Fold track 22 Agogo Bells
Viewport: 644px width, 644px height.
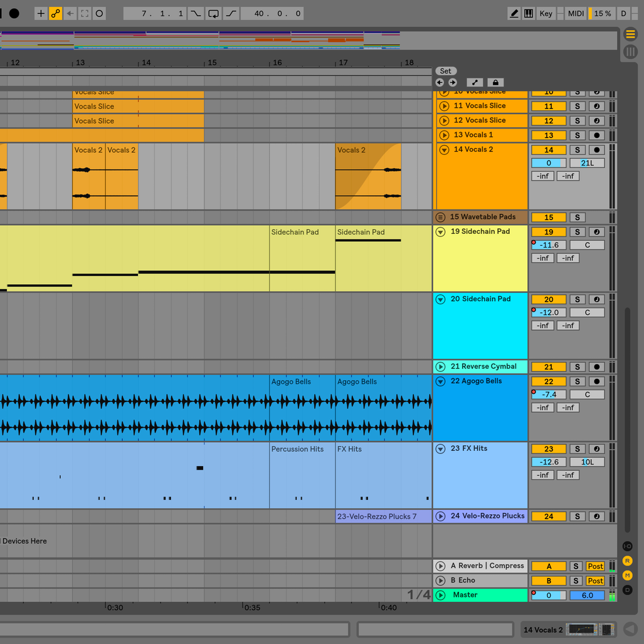click(x=440, y=381)
